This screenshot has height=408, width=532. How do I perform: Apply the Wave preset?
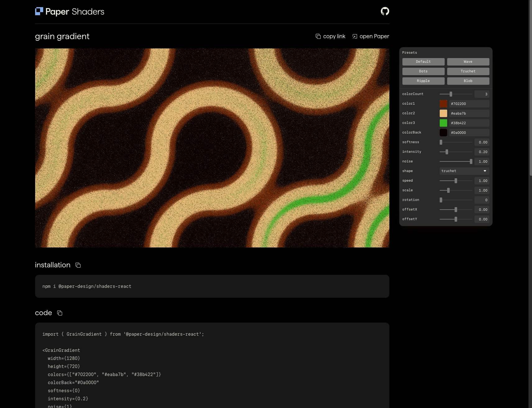[468, 62]
